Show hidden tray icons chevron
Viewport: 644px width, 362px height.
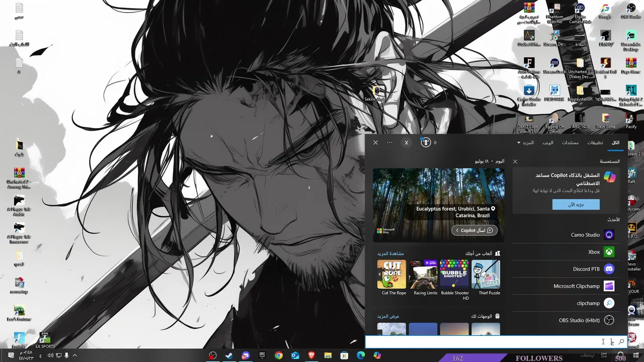coord(75,355)
